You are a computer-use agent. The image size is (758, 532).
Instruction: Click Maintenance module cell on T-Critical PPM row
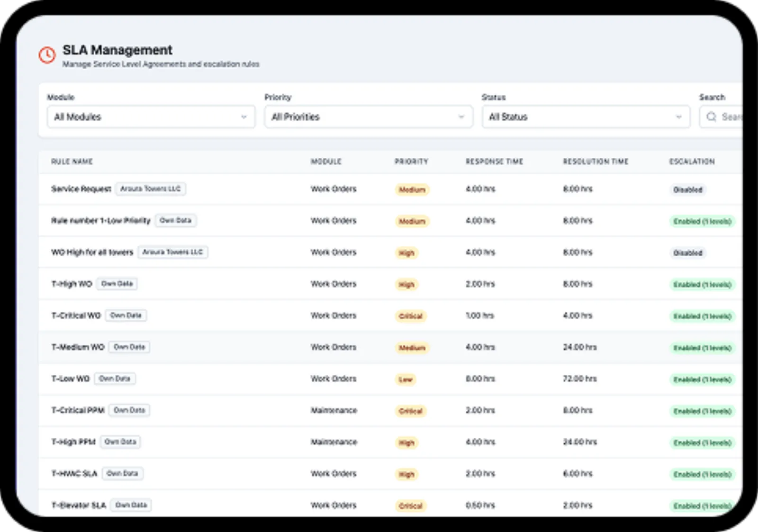[334, 410]
